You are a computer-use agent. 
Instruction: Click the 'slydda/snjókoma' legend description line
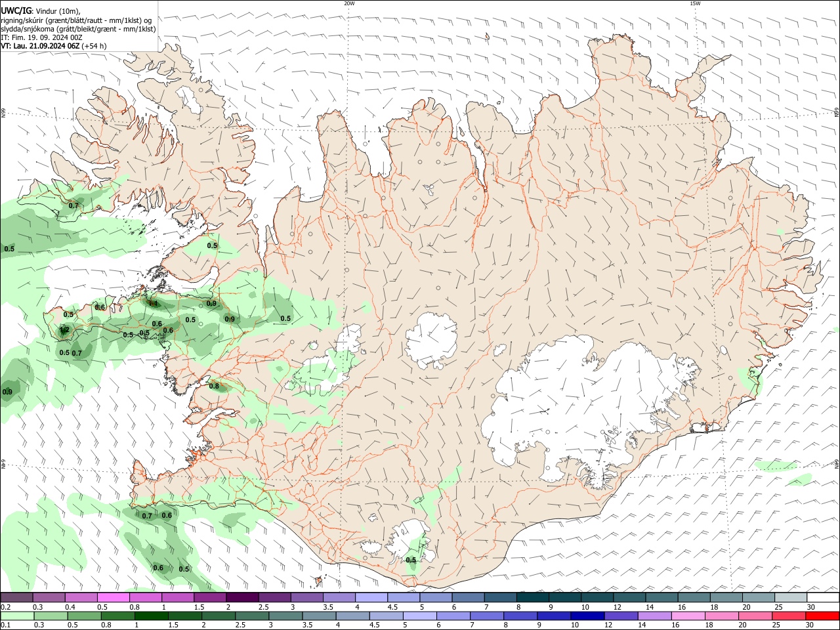tap(78, 29)
